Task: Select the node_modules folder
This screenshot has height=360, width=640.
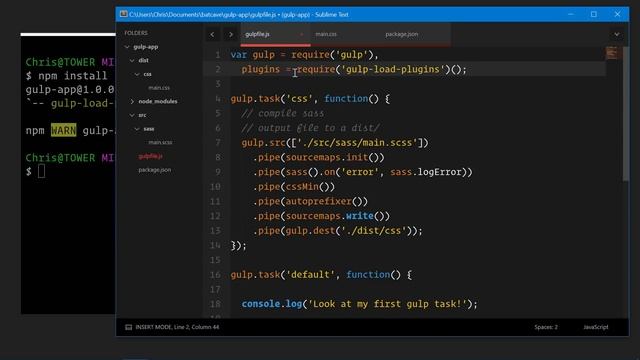Action: click(158, 101)
